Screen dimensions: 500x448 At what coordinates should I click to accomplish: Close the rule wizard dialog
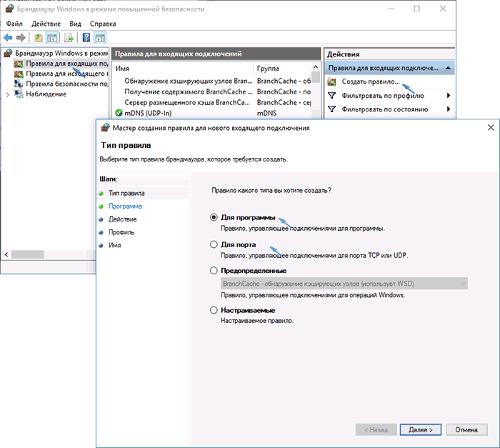pyautogui.click(x=491, y=128)
